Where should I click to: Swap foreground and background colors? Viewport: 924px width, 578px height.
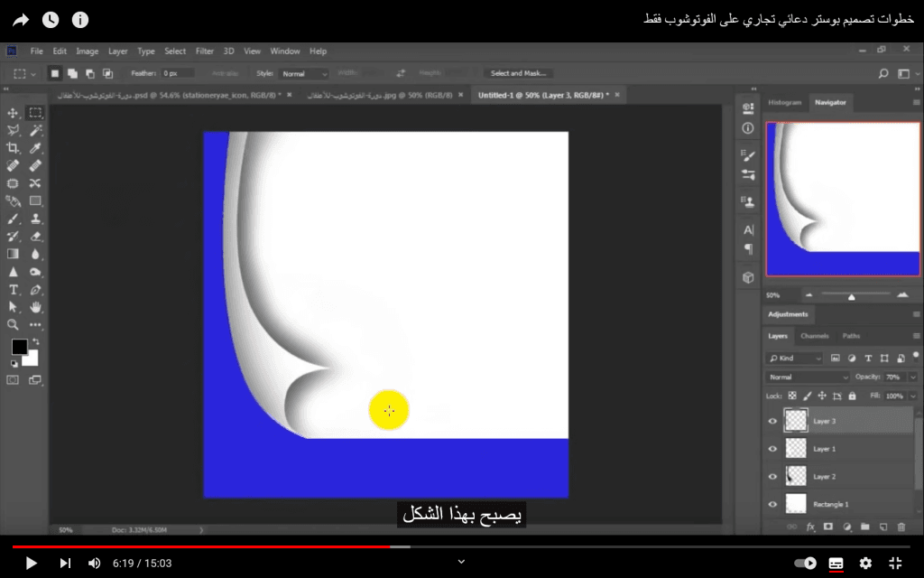[36, 341]
